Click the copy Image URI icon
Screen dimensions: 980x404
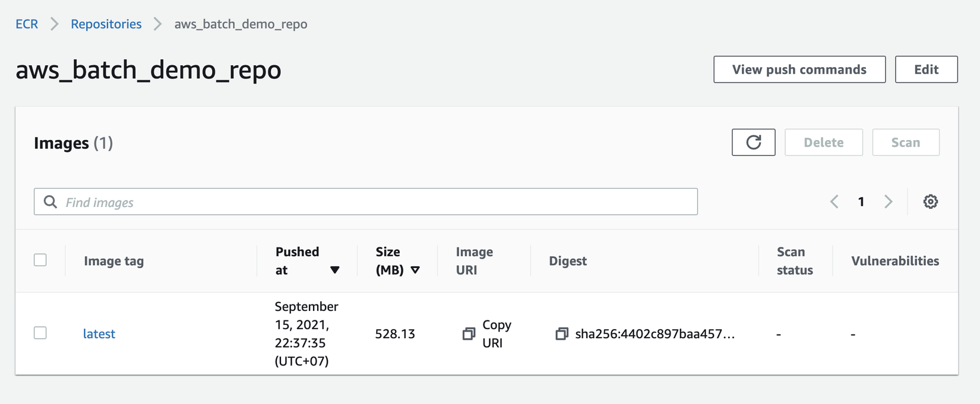[x=469, y=334]
